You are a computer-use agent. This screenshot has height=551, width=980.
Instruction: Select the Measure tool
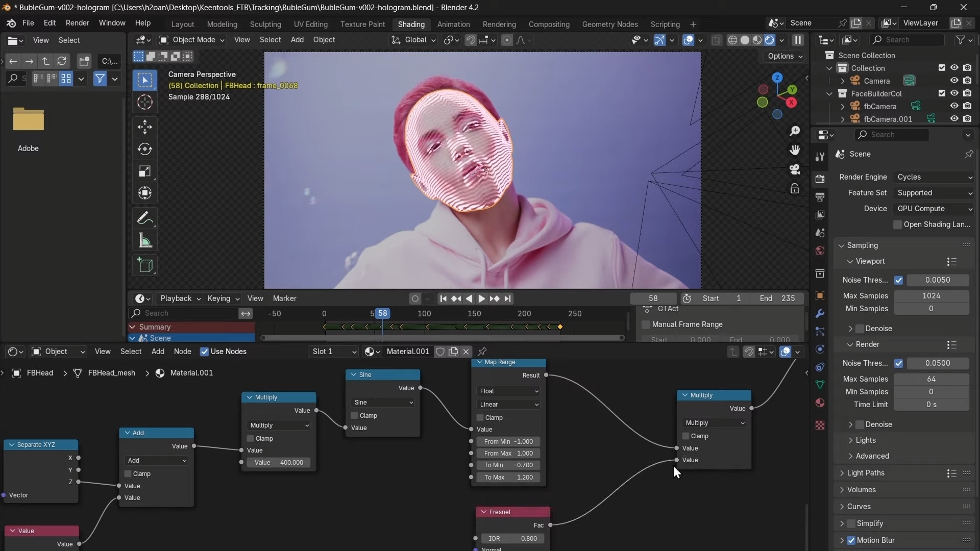pos(145,241)
